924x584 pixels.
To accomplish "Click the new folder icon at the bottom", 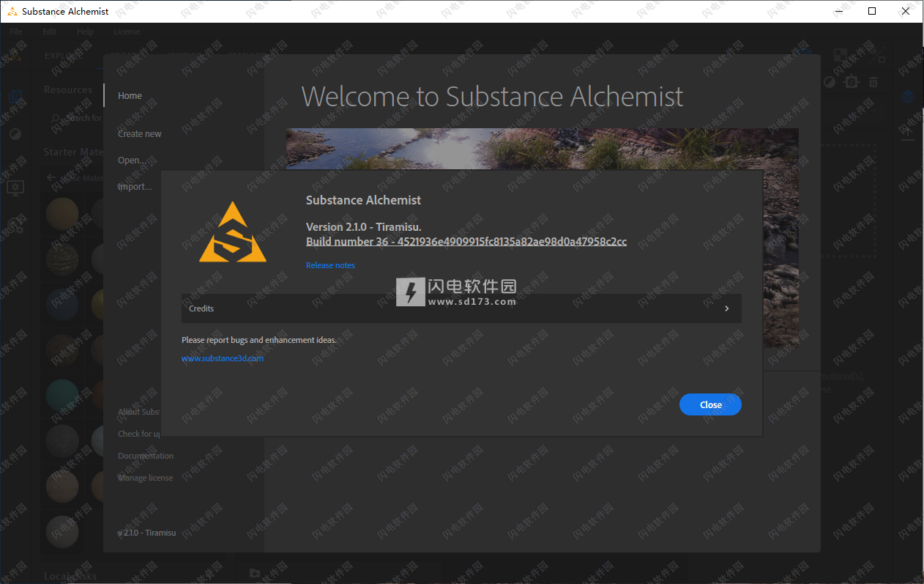I will click(x=254, y=573).
